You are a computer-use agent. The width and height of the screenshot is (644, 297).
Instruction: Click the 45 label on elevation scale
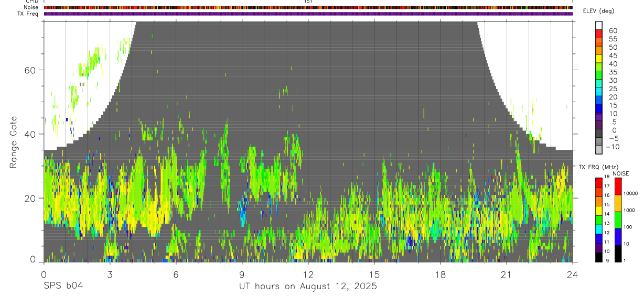click(x=613, y=56)
